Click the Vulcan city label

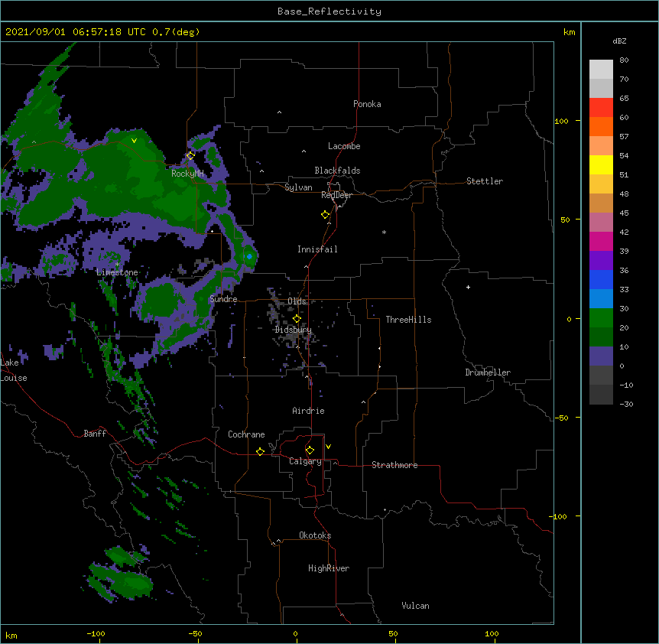415,606
